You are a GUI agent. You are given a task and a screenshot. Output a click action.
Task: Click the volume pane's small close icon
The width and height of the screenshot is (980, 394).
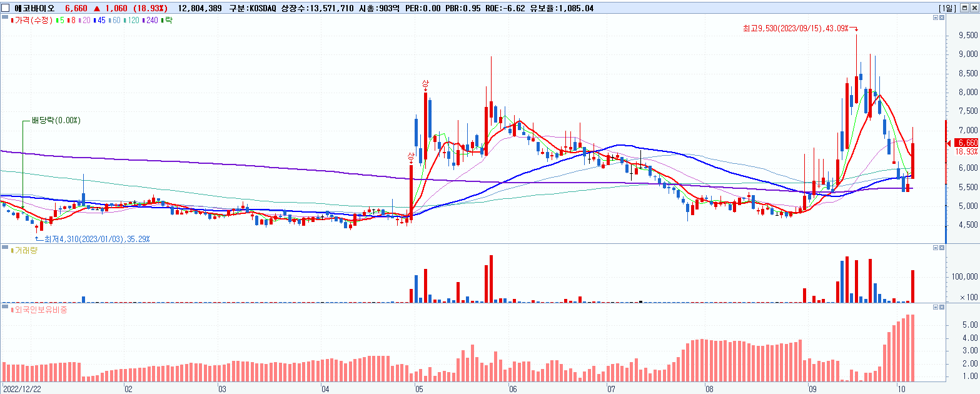(x=942, y=248)
